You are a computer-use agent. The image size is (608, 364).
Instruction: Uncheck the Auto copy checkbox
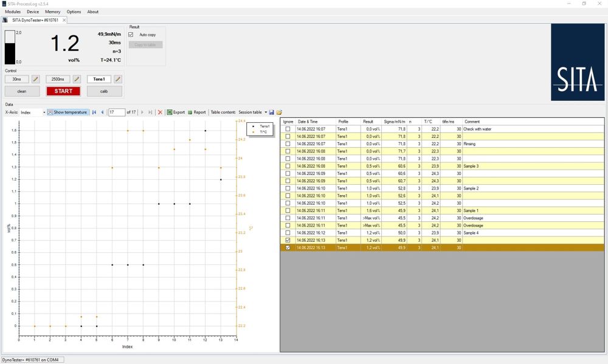131,35
